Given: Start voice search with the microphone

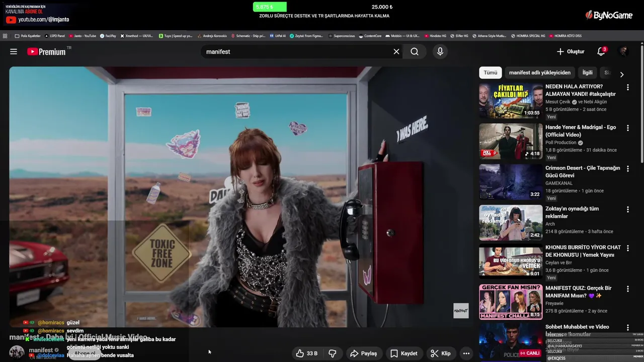Looking at the screenshot, I should pos(440,52).
